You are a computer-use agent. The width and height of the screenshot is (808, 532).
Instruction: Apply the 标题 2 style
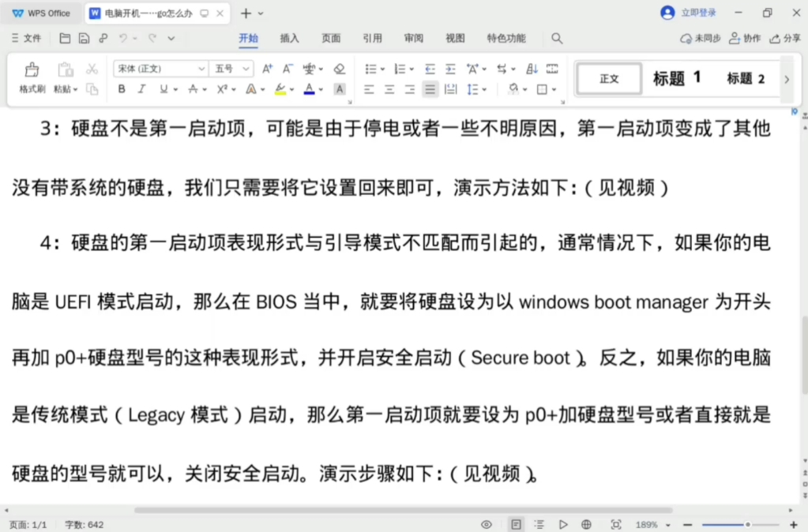(745, 79)
